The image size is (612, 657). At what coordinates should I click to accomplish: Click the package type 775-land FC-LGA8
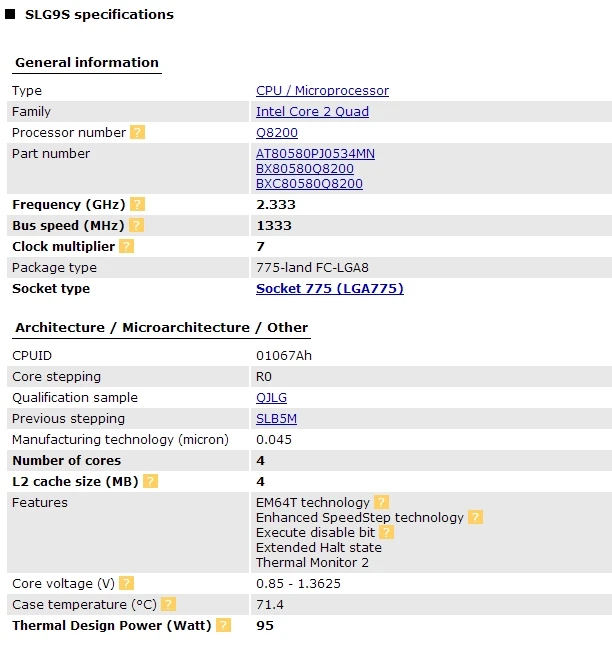[312, 267]
